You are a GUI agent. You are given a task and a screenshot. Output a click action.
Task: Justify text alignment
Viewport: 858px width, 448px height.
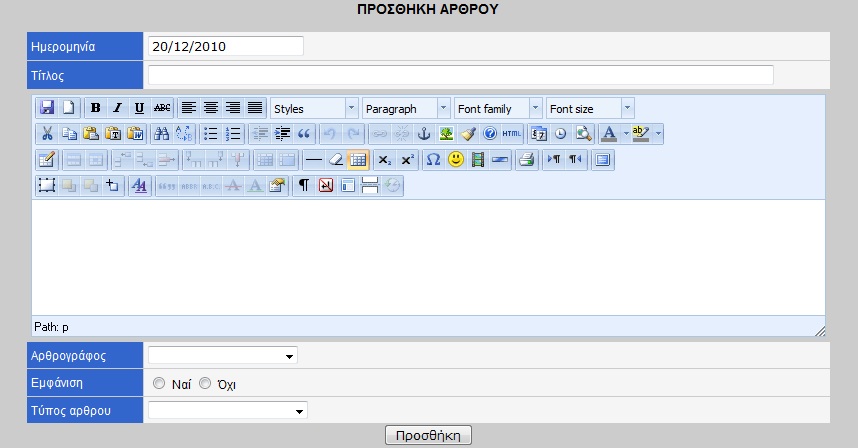pos(255,108)
